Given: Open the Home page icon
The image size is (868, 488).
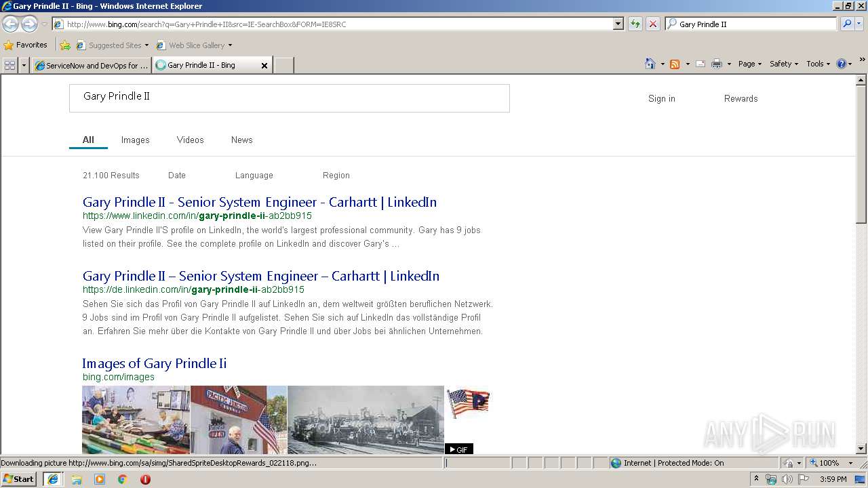Looking at the screenshot, I should coord(650,64).
